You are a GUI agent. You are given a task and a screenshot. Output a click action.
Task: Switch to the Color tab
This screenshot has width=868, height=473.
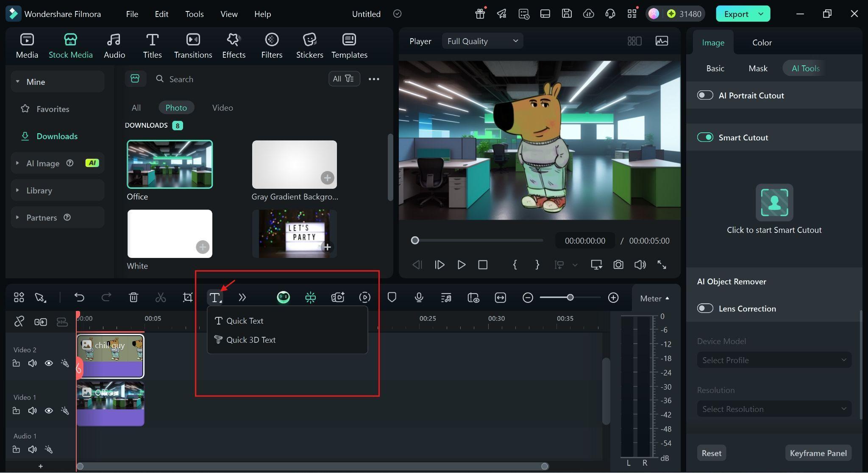762,42
